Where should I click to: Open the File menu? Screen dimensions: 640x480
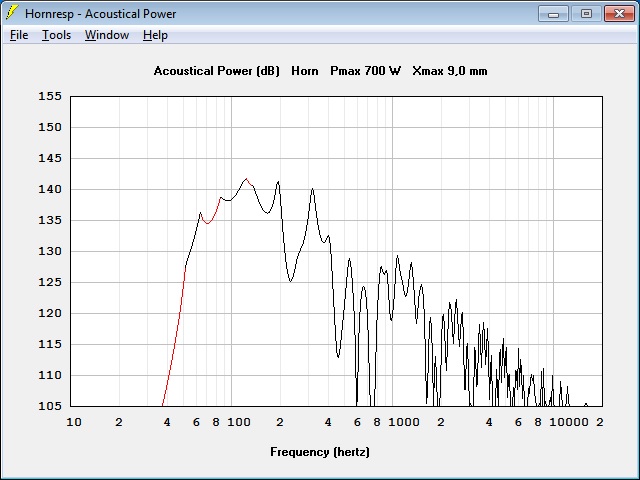[x=19, y=35]
